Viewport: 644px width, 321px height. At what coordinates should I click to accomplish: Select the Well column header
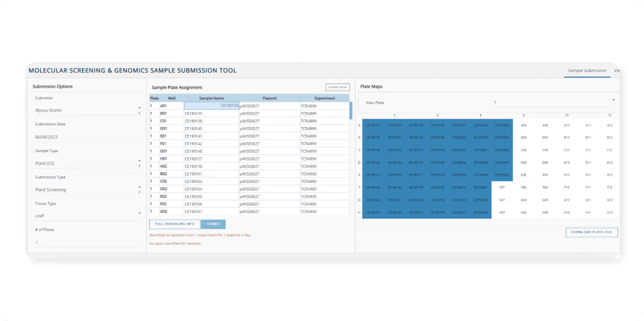pyautogui.click(x=171, y=98)
